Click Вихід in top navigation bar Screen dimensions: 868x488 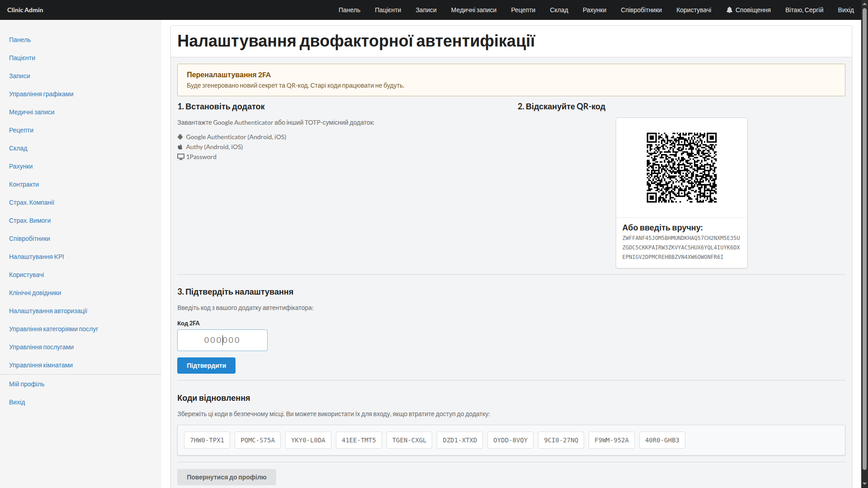(846, 10)
